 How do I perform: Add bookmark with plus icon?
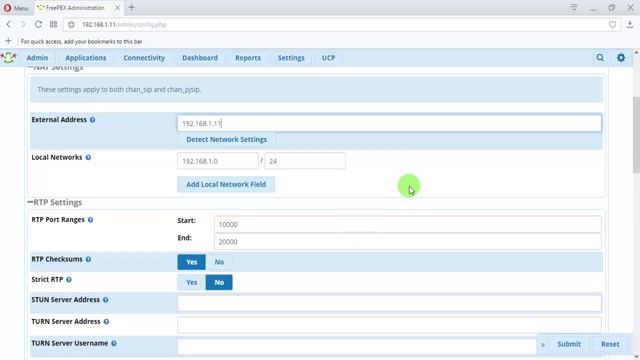8,41
